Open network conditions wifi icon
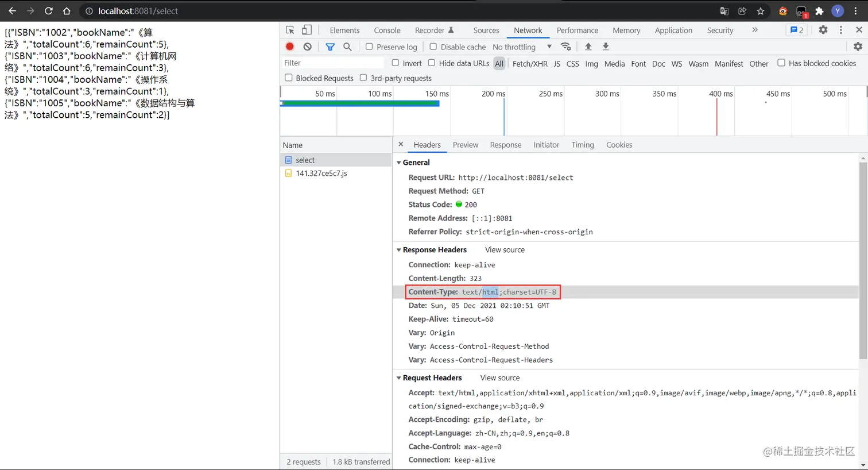 [x=566, y=47]
